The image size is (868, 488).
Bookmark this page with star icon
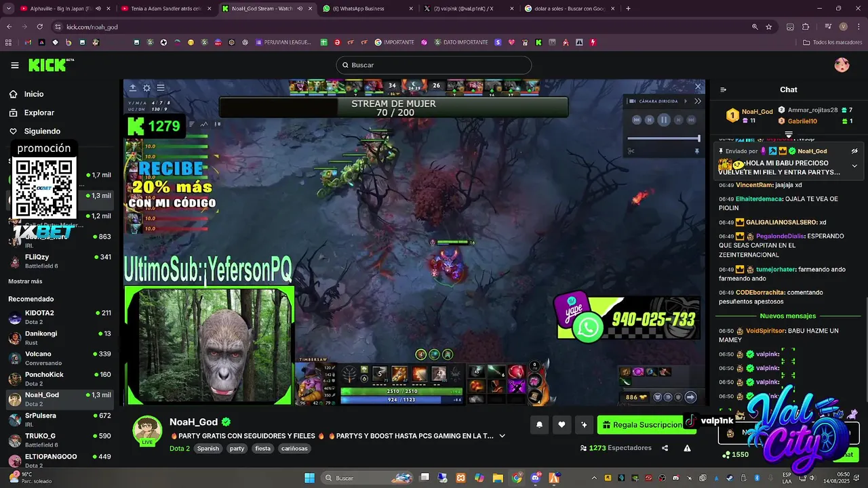tap(769, 26)
